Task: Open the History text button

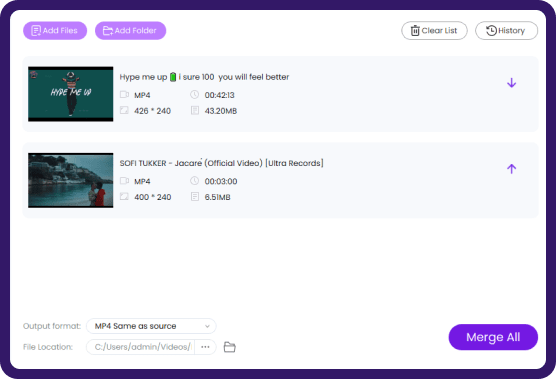Action: [511, 30]
